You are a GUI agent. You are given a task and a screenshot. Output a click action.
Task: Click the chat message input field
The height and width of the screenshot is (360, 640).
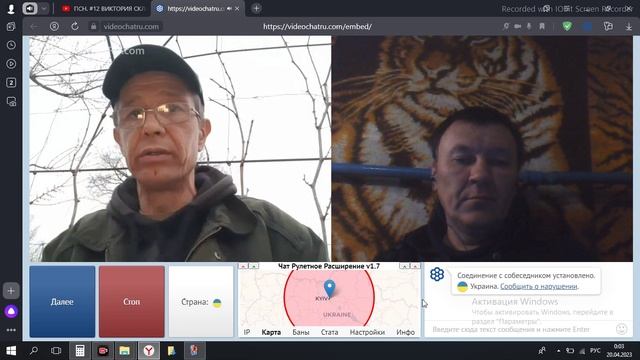point(519,329)
